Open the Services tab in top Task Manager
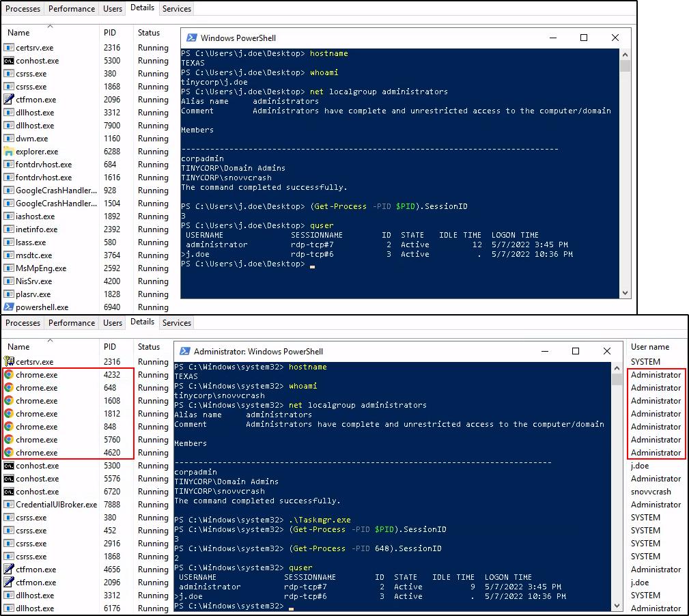 coord(177,9)
